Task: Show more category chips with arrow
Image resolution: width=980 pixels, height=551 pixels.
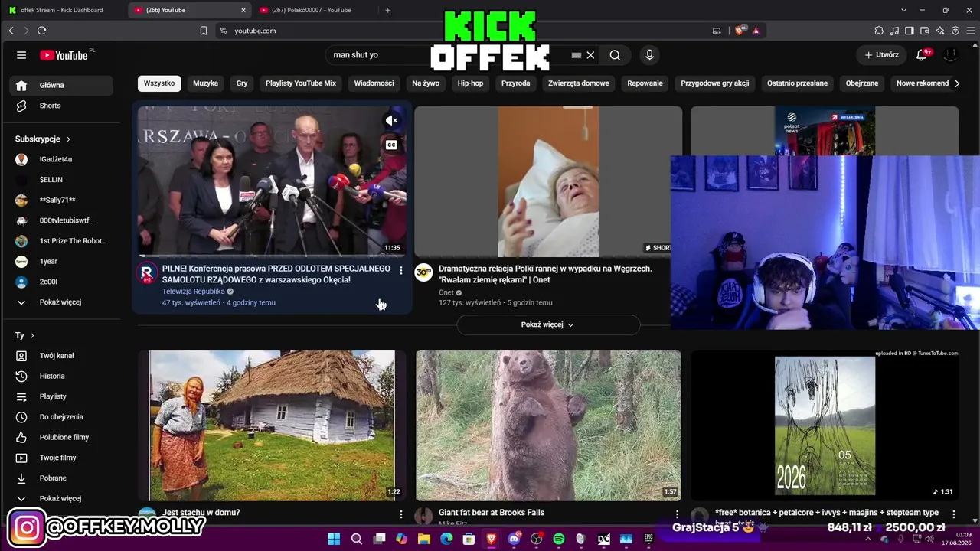Action: pyautogui.click(x=956, y=83)
